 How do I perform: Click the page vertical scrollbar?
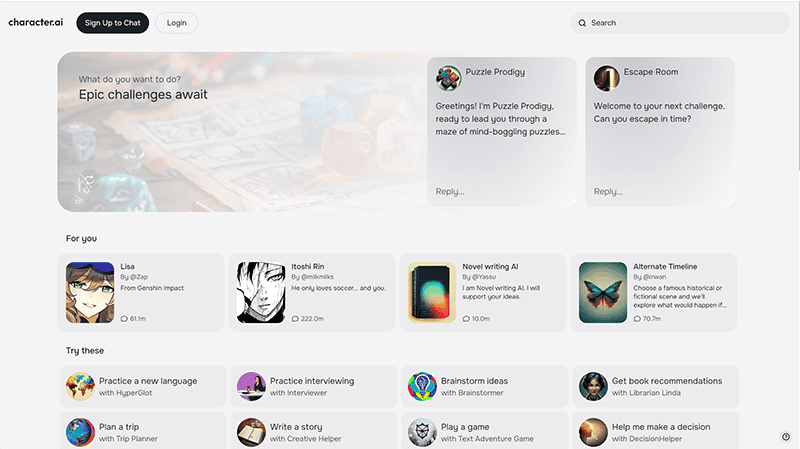click(798, 87)
